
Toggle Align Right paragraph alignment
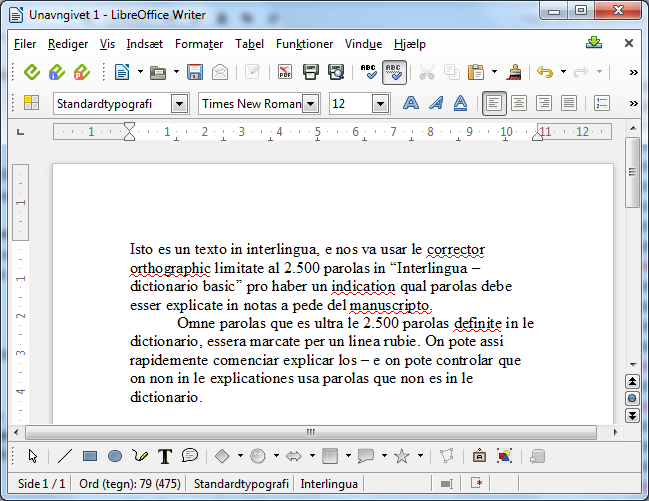coord(543,103)
